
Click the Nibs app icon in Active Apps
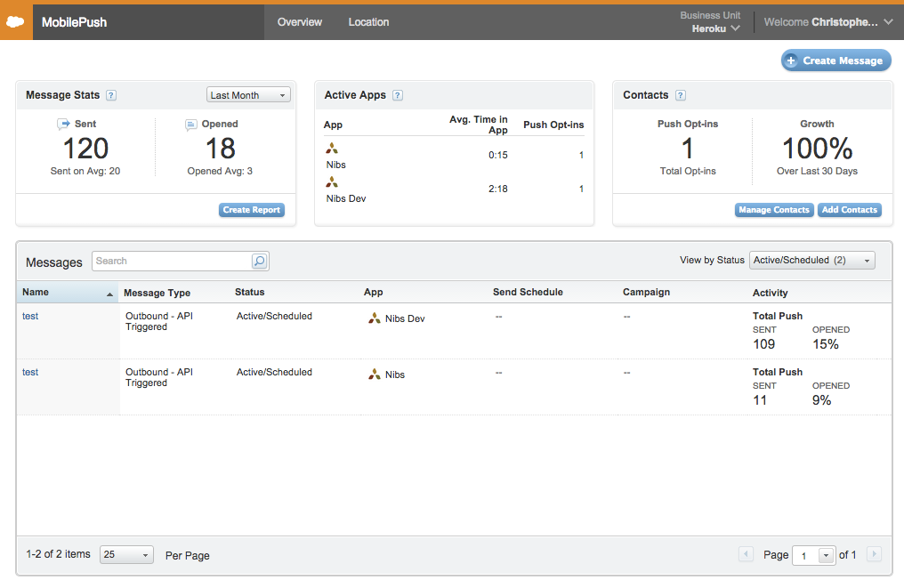pyautogui.click(x=332, y=149)
